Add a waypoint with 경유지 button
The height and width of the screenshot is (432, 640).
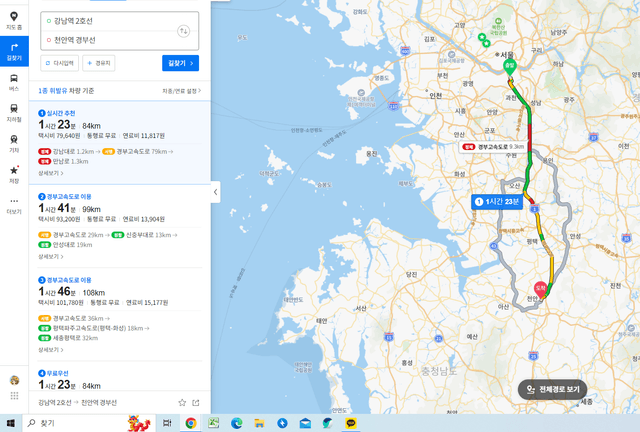pos(99,63)
